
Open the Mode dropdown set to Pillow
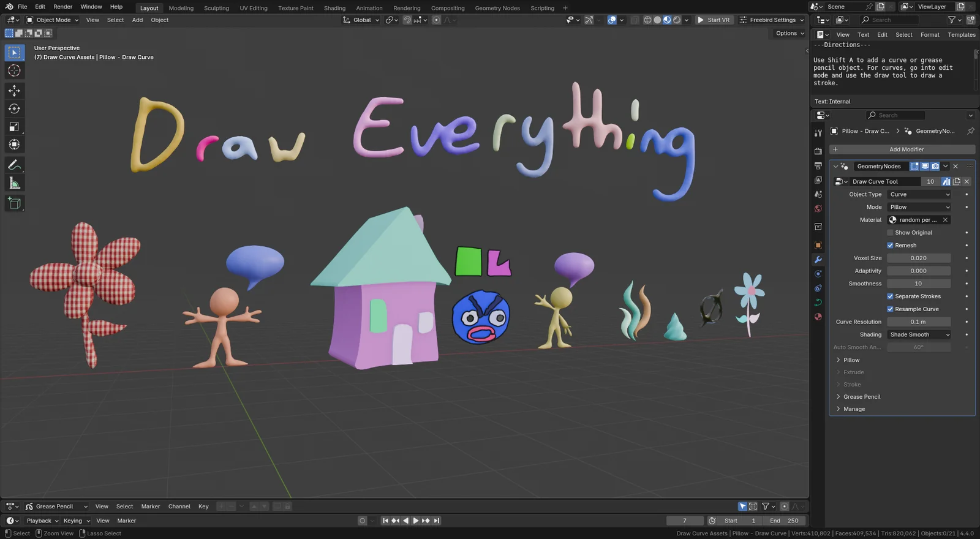click(919, 207)
